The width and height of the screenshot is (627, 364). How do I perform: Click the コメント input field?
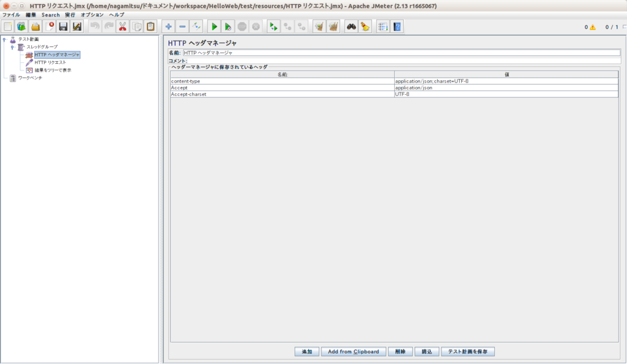[404, 61]
